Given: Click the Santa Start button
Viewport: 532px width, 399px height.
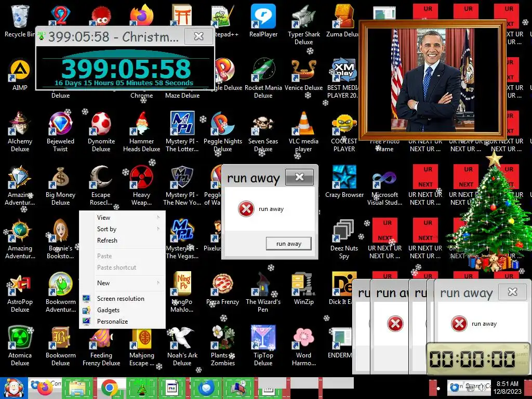Looking at the screenshot, I should click(14, 388).
